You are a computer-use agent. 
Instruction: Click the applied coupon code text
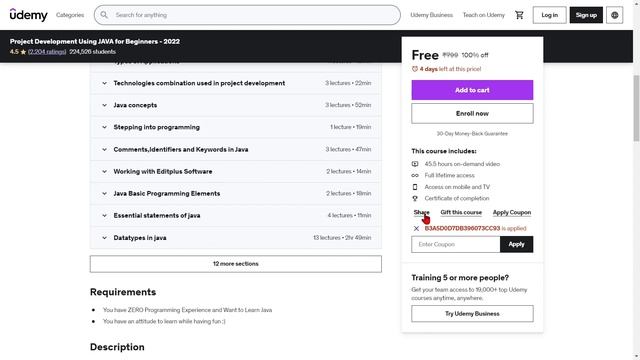tap(462, 229)
